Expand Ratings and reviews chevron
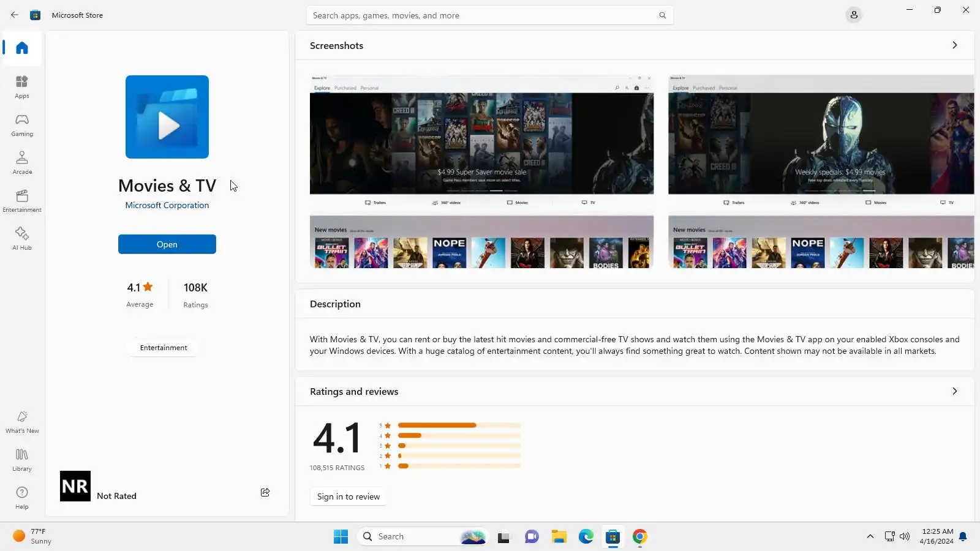Screen dimensions: 980x551 [x=955, y=391]
